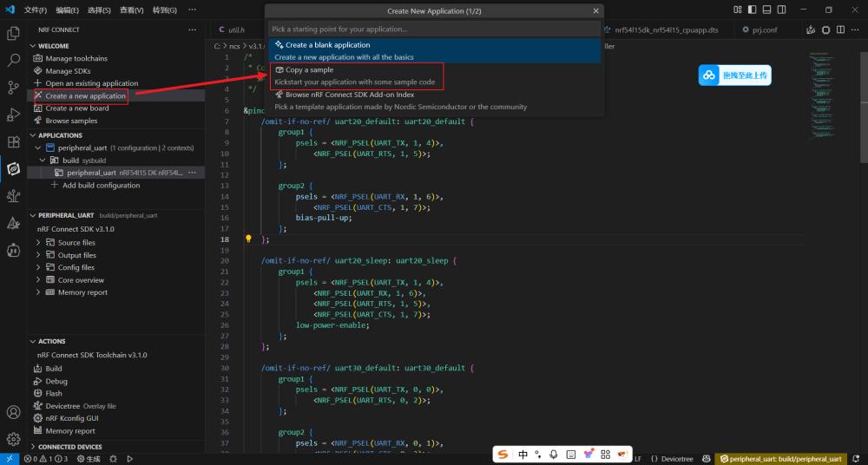This screenshot has width=868, height=465.
Task: Split the editor to the right
Action: pos(840,29)
